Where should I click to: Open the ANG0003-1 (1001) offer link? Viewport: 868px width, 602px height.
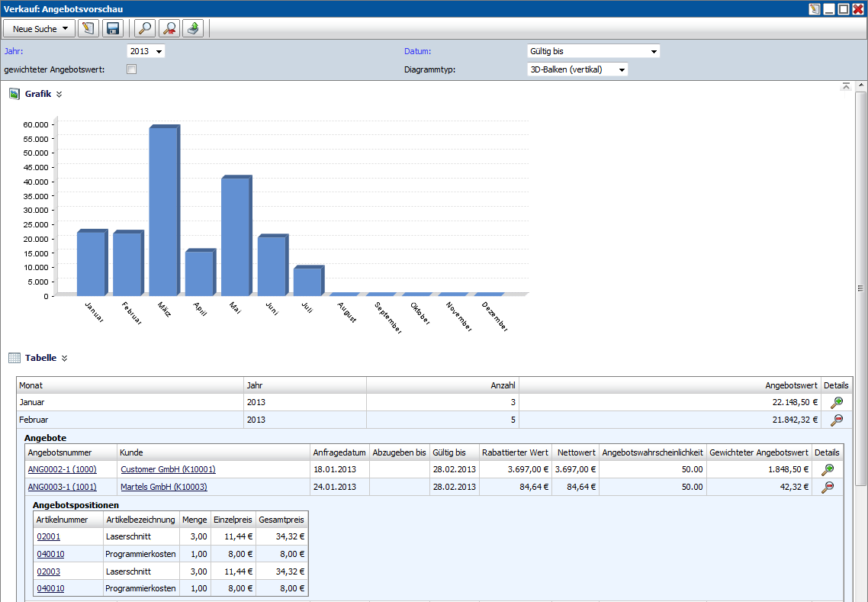(62, 487)
